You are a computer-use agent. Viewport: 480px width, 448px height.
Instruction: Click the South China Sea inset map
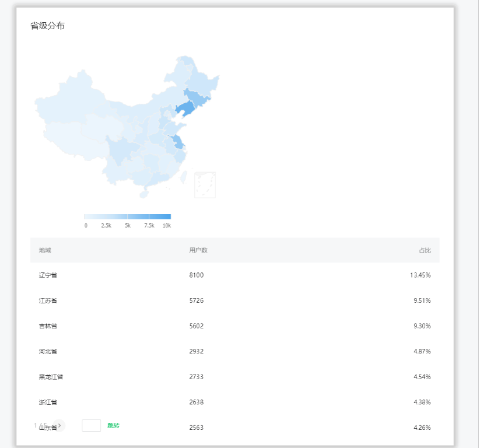205,185
